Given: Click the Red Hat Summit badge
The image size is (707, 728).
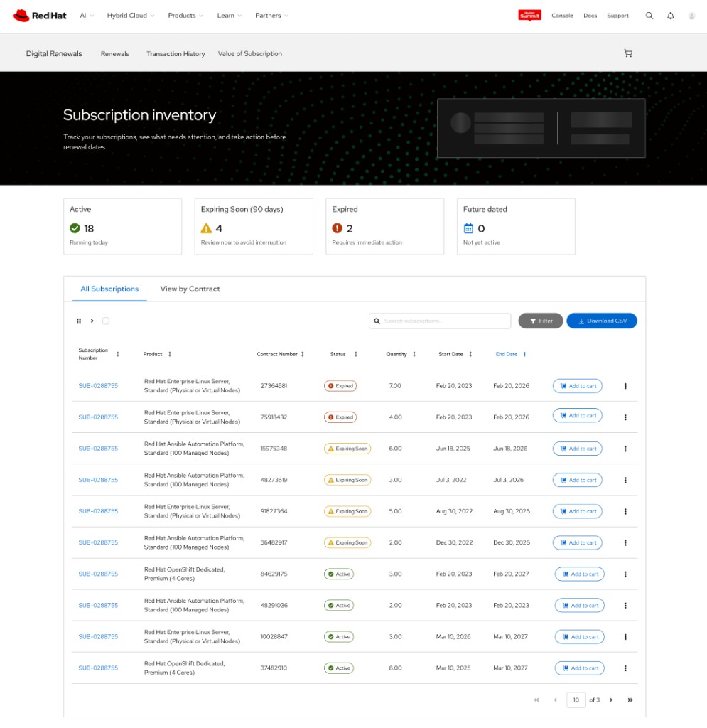Looking at the screenshot, I should click(529, 16).
